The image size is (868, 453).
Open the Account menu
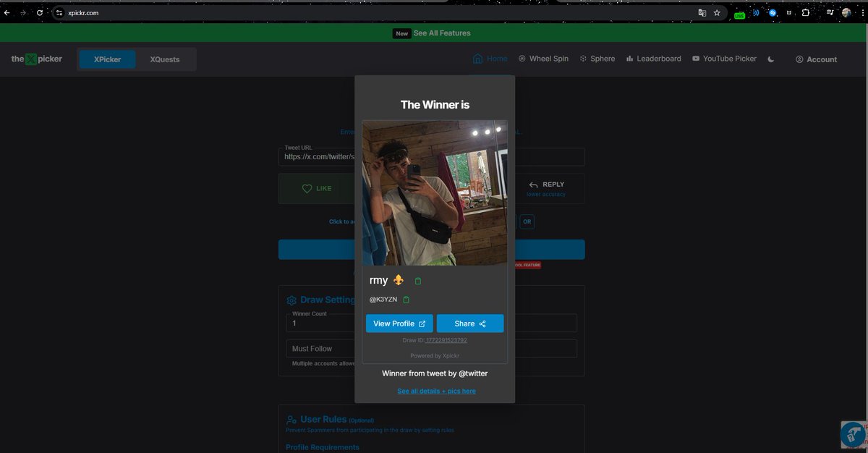click(816, 59)
